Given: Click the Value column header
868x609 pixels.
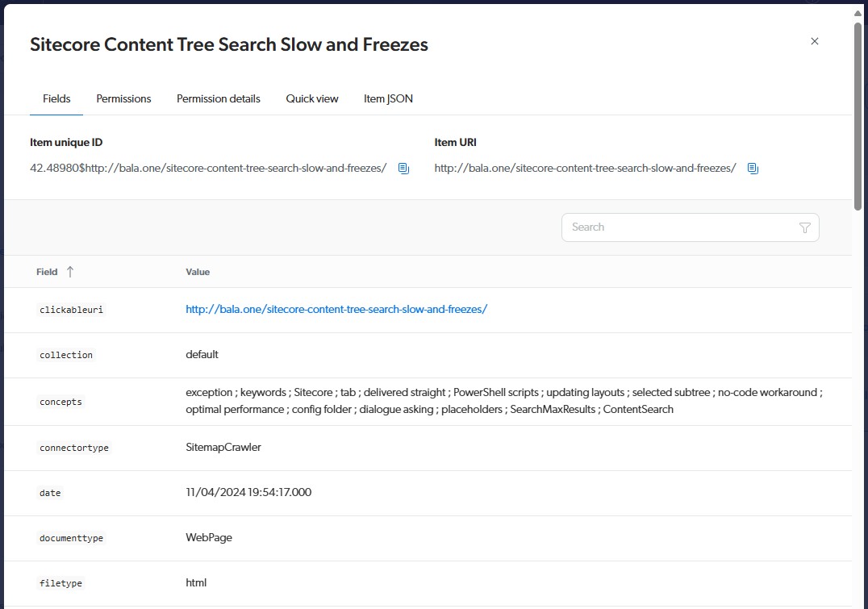Looking at the screenshot, I should [198, 272].
